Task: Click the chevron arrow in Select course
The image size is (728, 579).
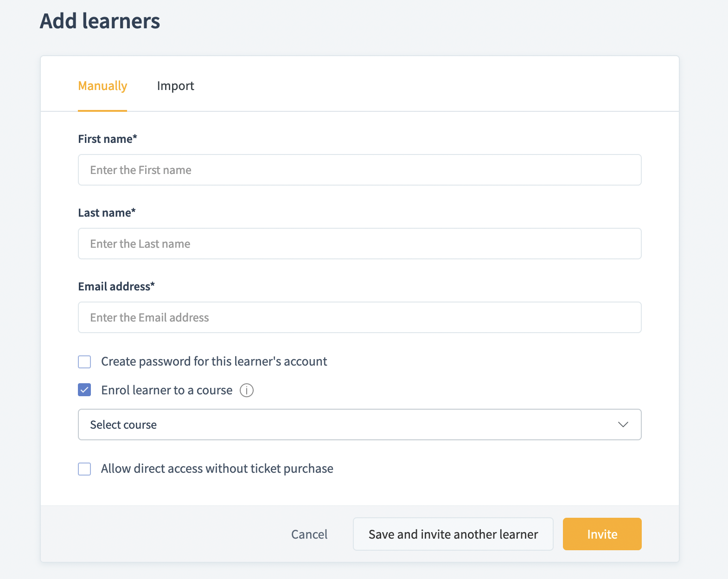Action: pos(623,425)
